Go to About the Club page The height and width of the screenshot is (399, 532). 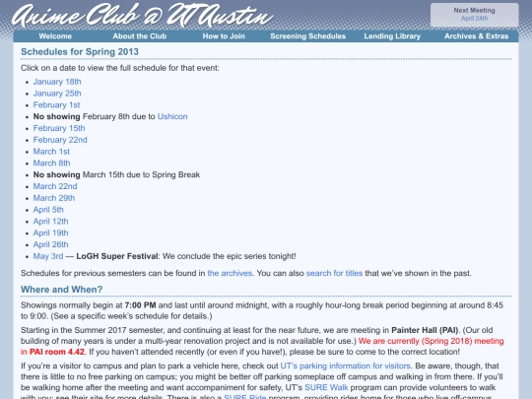[140, 36]
